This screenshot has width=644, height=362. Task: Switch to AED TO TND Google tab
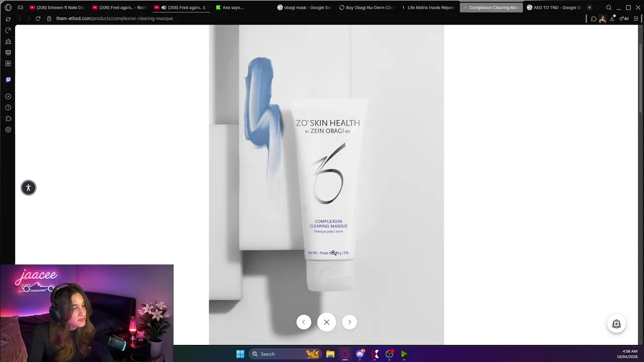[x=554, y=8]
